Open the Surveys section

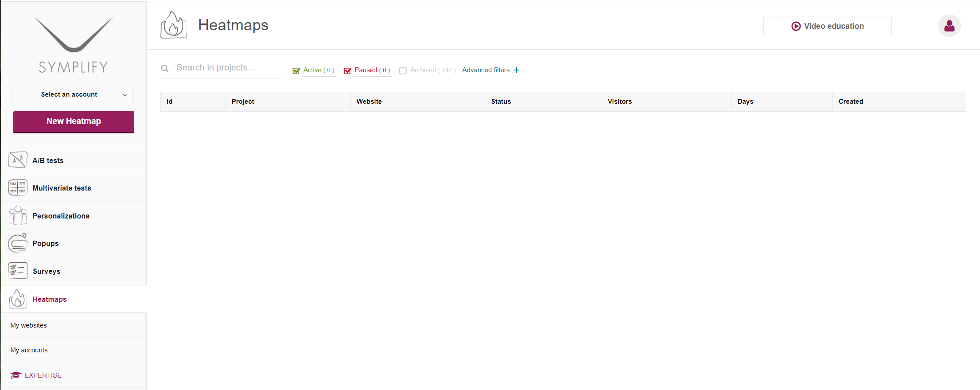click(47, 271)
